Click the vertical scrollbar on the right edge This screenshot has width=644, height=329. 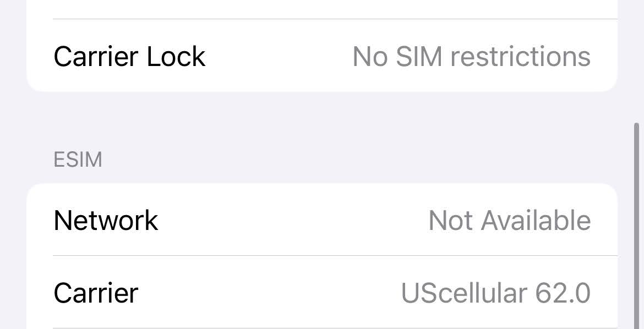tap(637, 220)
